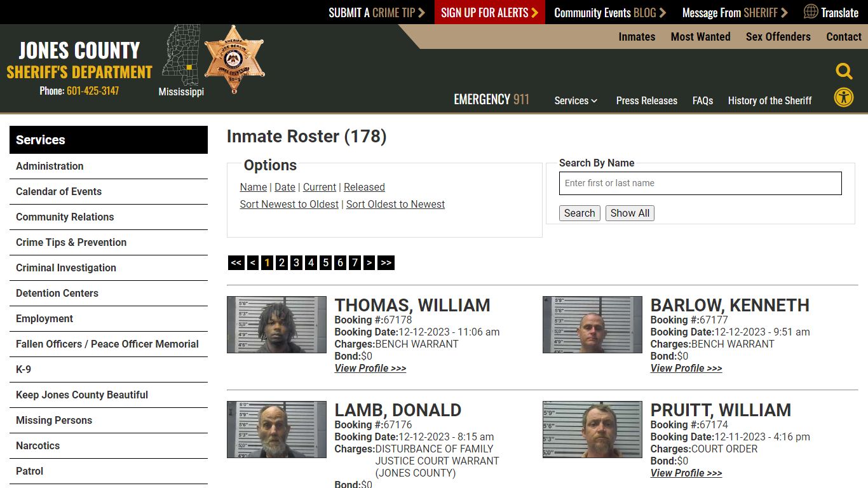View Profile for THOMAS, WILLIAM

point(370,369)
